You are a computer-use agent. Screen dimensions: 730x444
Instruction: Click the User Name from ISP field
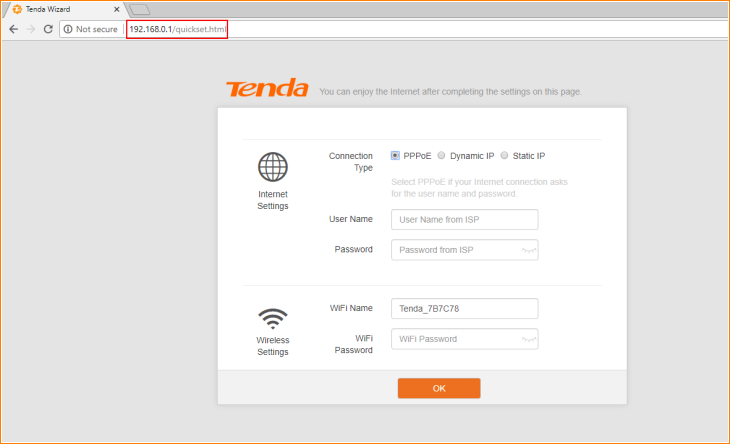tap(464, 220)
